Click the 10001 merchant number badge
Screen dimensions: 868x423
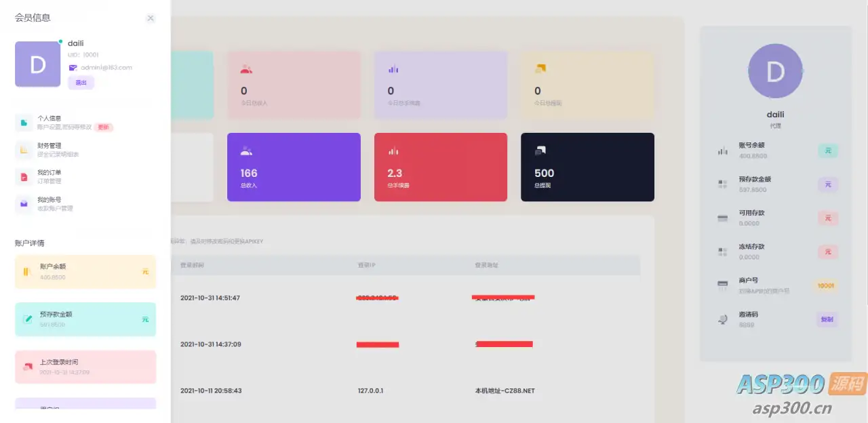click(x=826, y=286)
